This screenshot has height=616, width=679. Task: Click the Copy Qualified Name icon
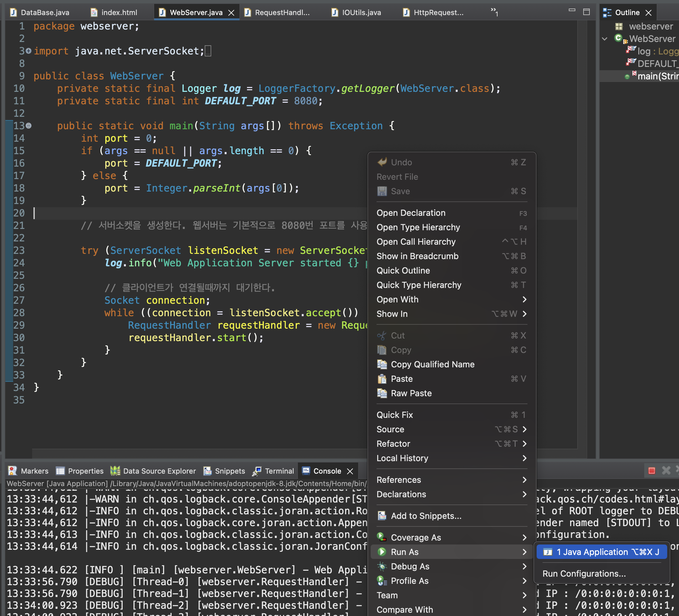[382, 364]
